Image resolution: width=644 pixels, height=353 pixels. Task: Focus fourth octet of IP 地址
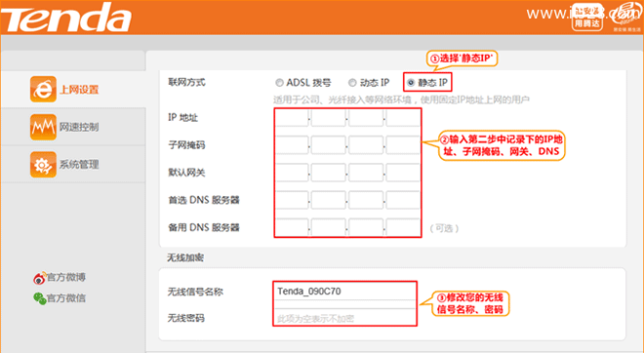point(402,118)
